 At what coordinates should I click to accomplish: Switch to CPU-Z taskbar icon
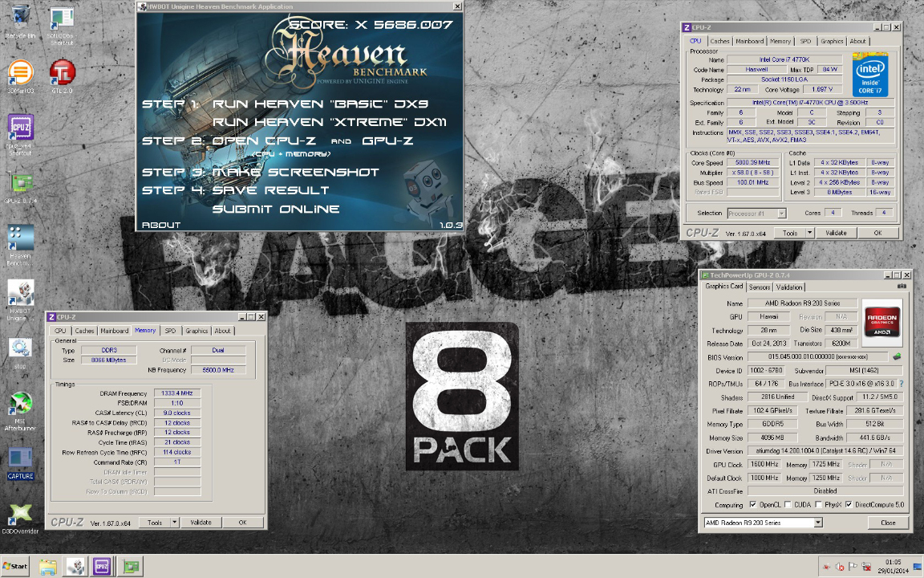tap(102, 567)
